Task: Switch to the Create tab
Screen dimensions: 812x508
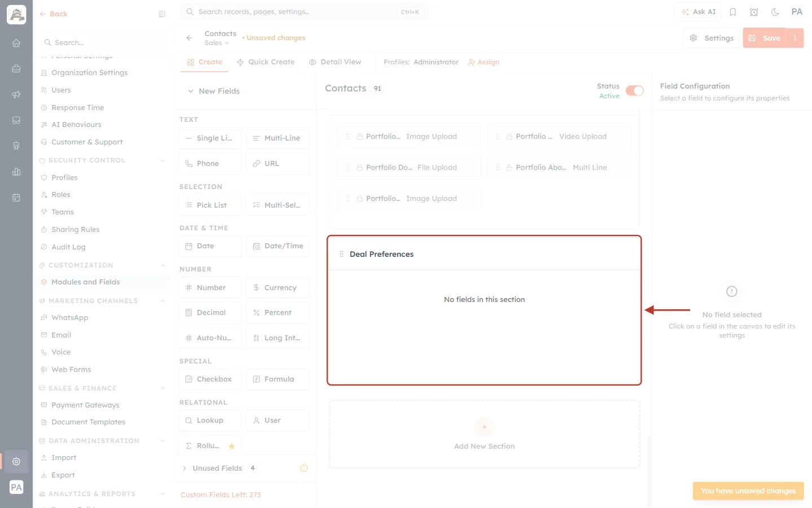Action: pyautogui.click(x=205, y=62)
